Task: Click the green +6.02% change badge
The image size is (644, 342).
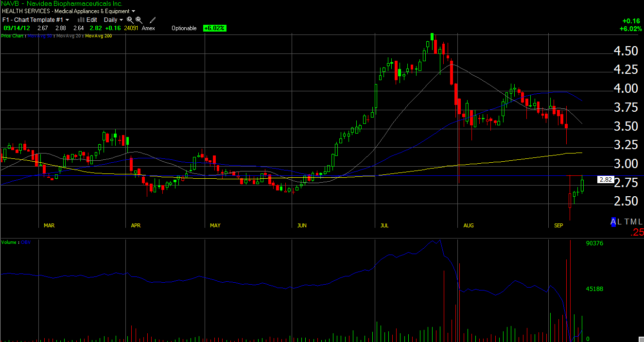Action: pos(214,28)
